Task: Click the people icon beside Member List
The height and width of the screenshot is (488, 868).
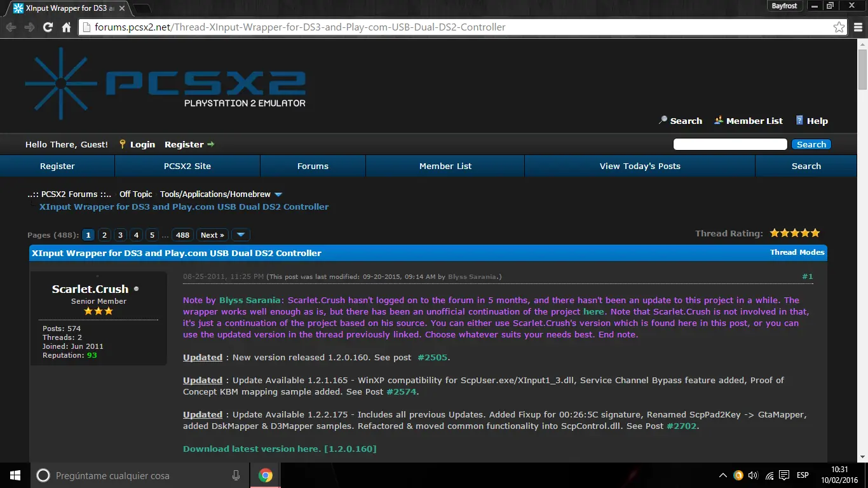Action: tap(719, 120)
